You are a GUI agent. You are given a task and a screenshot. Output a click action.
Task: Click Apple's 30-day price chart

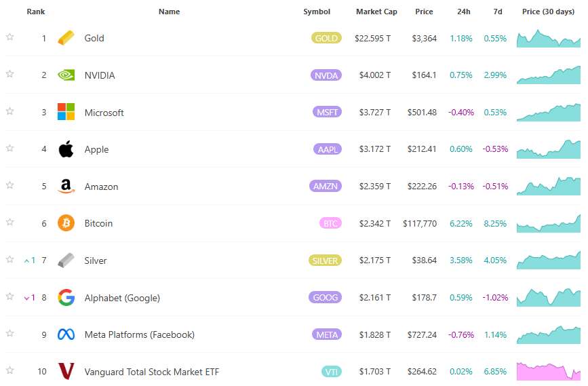click(548, 149)
